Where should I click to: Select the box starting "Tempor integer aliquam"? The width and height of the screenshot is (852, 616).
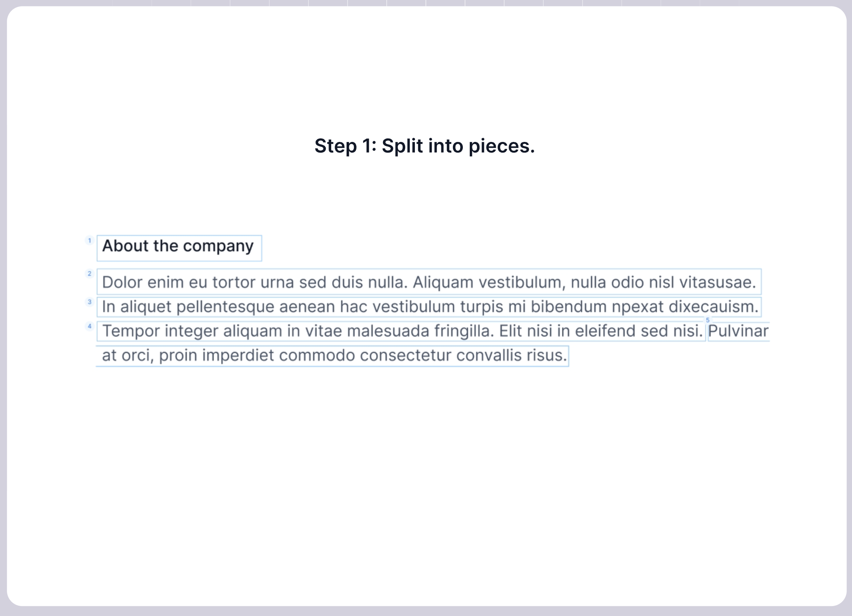tap(401, 331)
